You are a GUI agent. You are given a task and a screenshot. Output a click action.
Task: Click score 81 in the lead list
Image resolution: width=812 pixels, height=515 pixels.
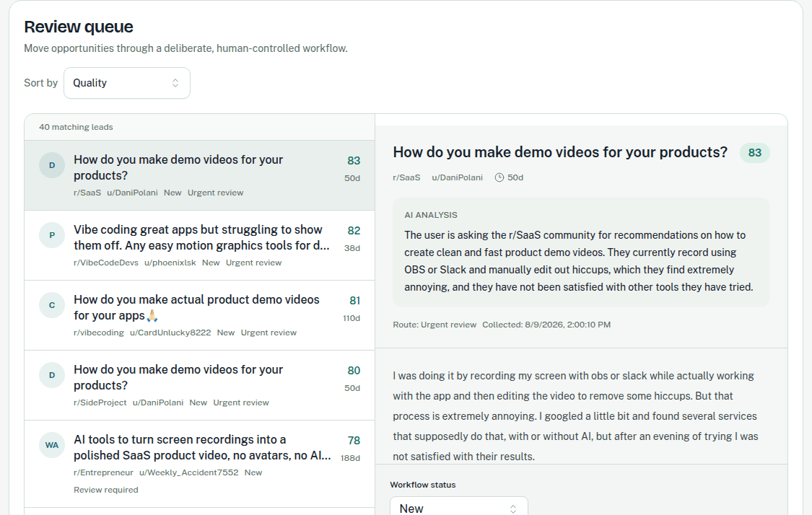click(x=354, y=300)
